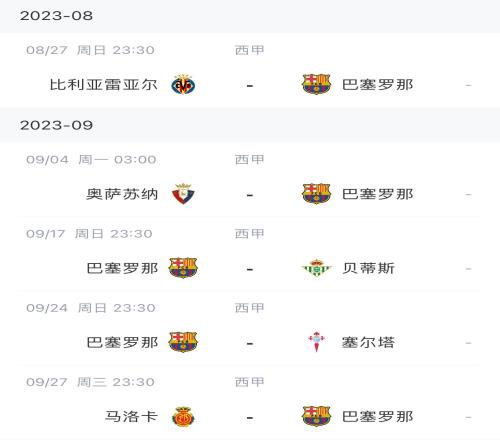Image resolution: width=500 pixels, height=440 pixels.
Task: Click the Mallorca club crest
Action: tap(183, 416)
